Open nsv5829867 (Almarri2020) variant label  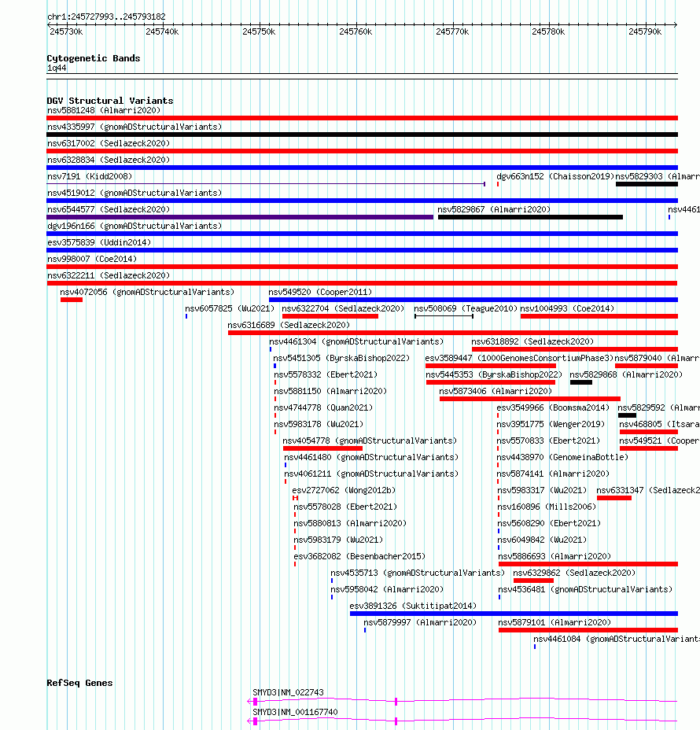point(494,209)
